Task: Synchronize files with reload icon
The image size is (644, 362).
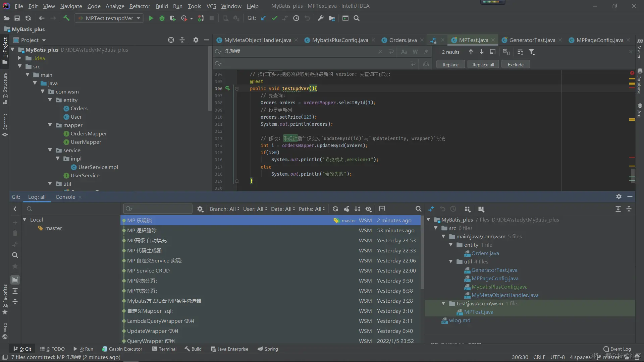Action: coord(28,18)
